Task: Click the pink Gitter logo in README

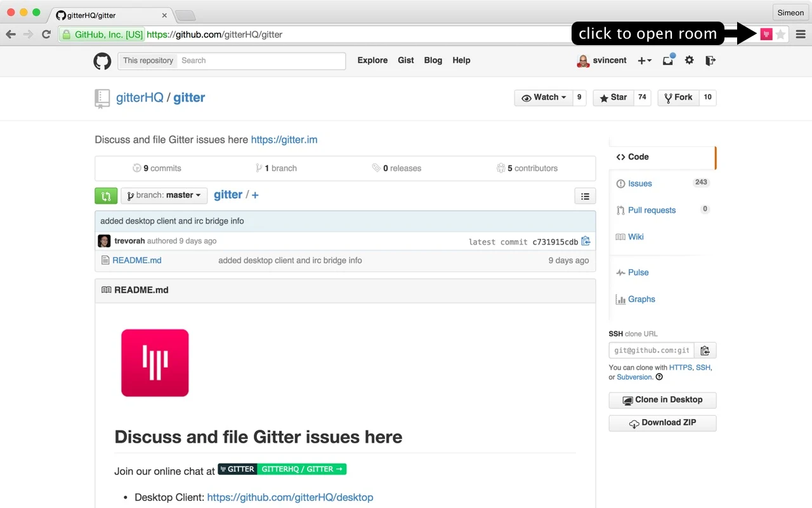Action: click(155, 363)
